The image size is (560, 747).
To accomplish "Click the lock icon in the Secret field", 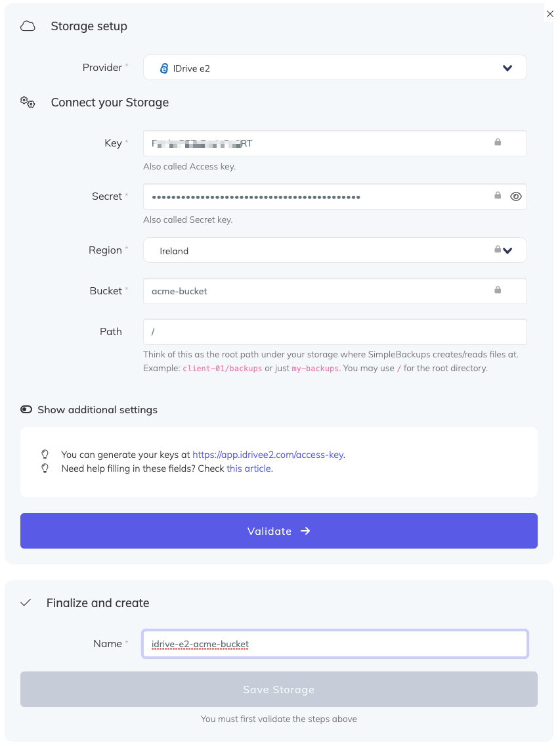I will click(x=498, y=196).
